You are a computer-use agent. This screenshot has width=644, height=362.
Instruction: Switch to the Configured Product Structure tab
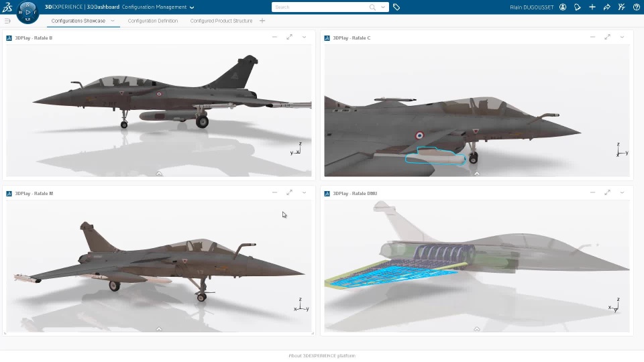coord(221,21)
